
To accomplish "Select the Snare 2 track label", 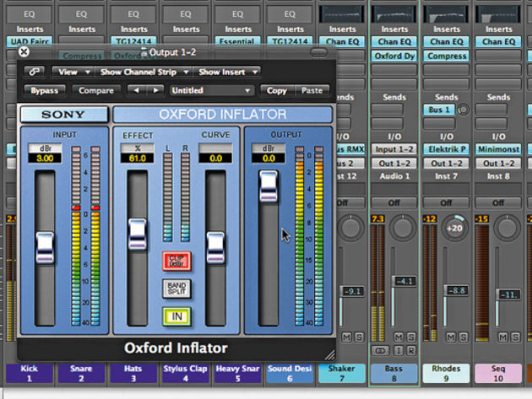I will click(81, 373).
